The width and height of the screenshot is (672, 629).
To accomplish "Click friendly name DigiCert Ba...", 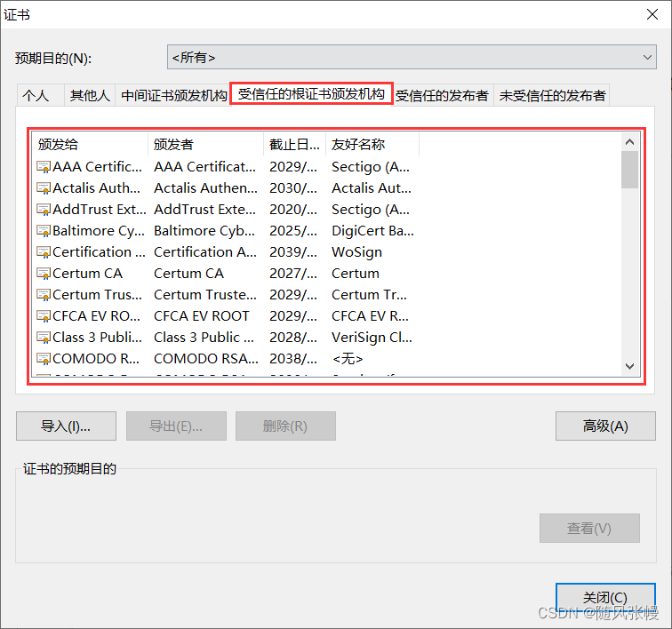I will 372,231.
